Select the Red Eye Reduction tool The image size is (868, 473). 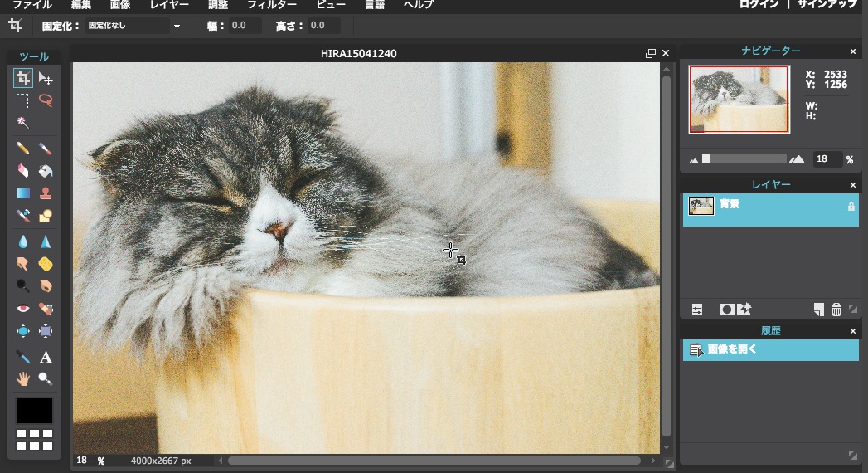point(23,308)
